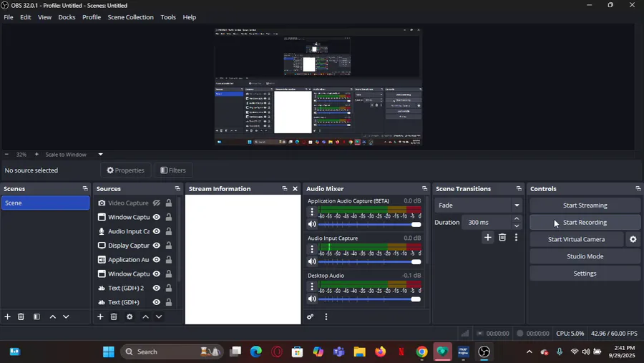This screenshot has width=644, height=363.
Task: Remove selected scene with trash icon
Action: click(21, 316)
